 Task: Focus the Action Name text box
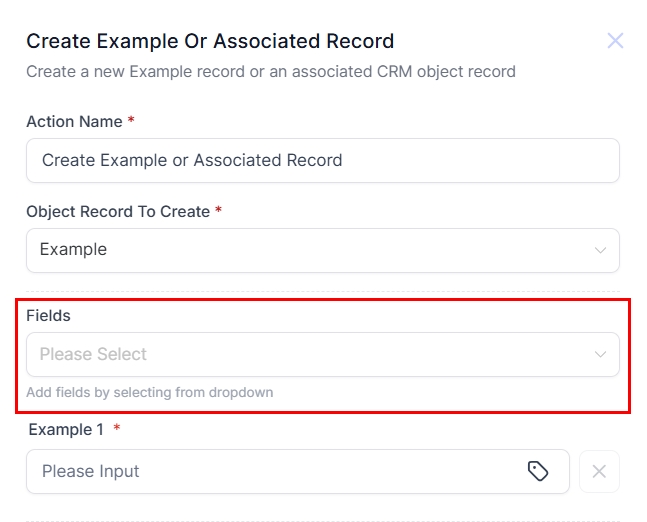point(322,160)
